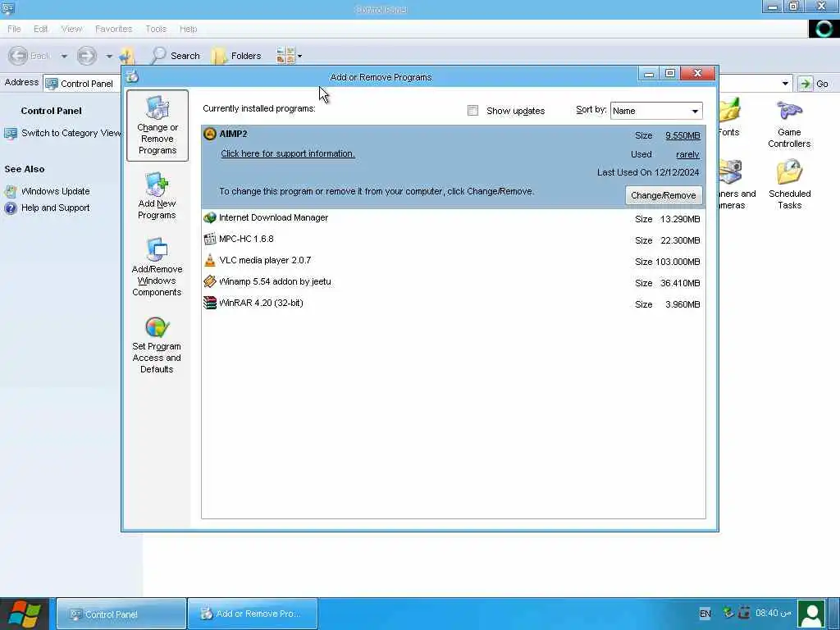Click the Search toolbar button

point(176,56)
